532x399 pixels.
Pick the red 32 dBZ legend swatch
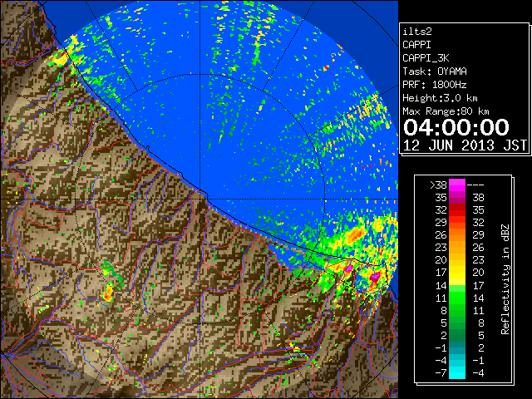[457, 210]
